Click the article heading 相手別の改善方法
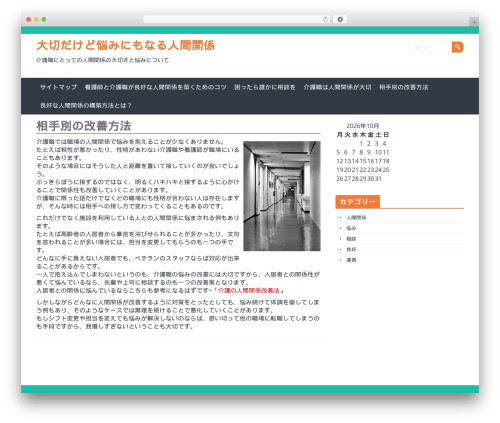Screen dimensions: 500x423 click(x=84, y=126)
